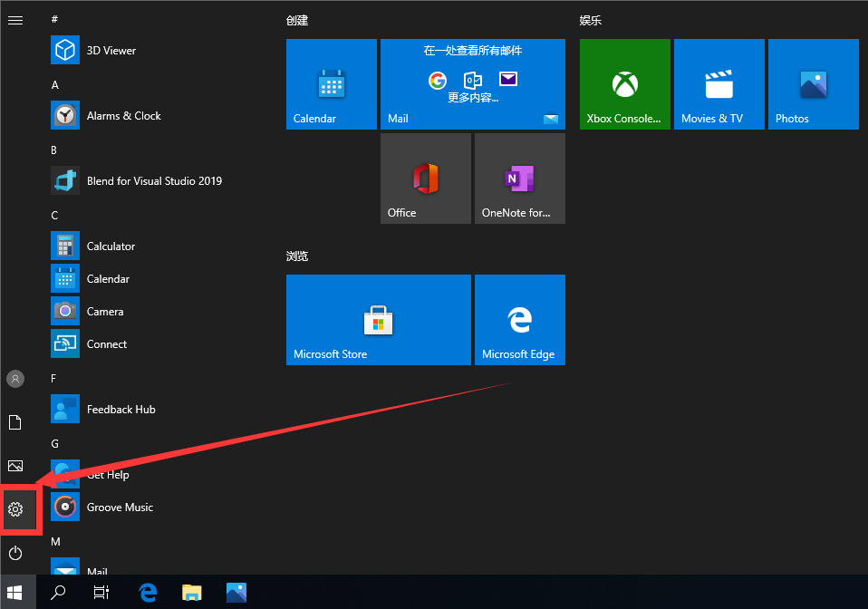Launch OneNote tile

click(520, 179)
